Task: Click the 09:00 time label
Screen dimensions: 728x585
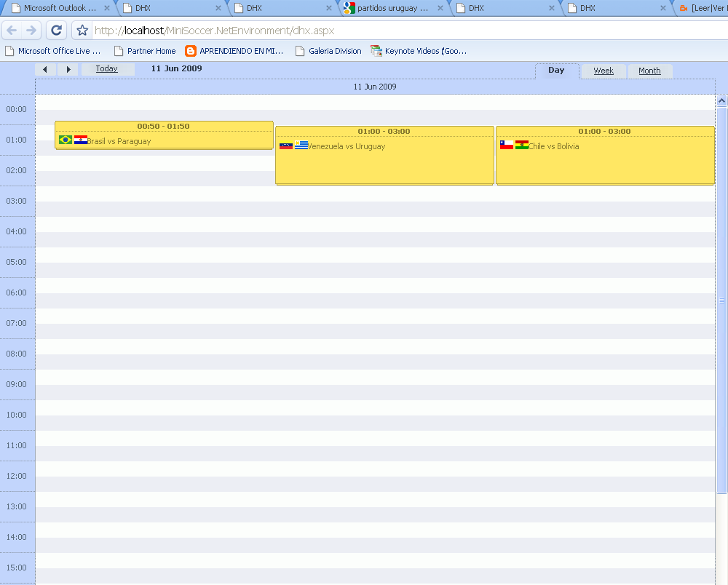Action: click(x=16, y=384)
